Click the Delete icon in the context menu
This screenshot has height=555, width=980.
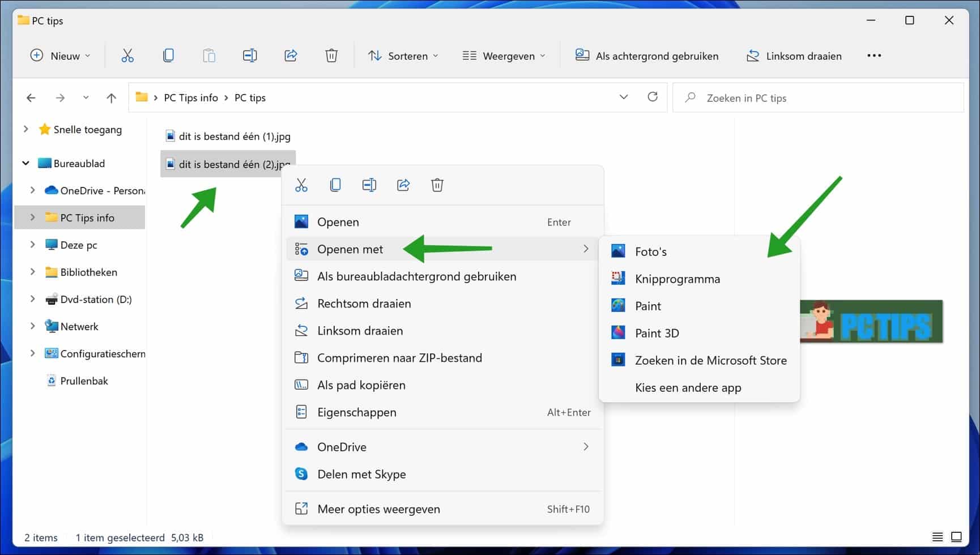[437, 185]
